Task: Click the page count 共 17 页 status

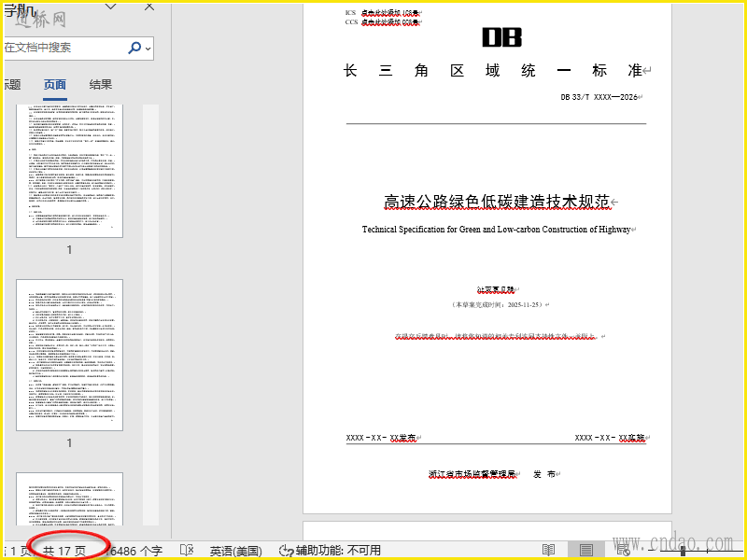Action: [x=64, y=551]
